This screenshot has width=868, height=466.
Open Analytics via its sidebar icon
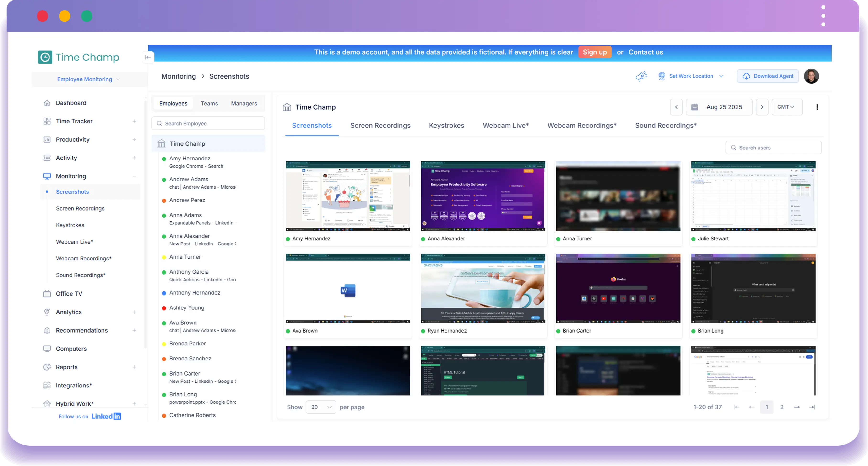point(47,312)
